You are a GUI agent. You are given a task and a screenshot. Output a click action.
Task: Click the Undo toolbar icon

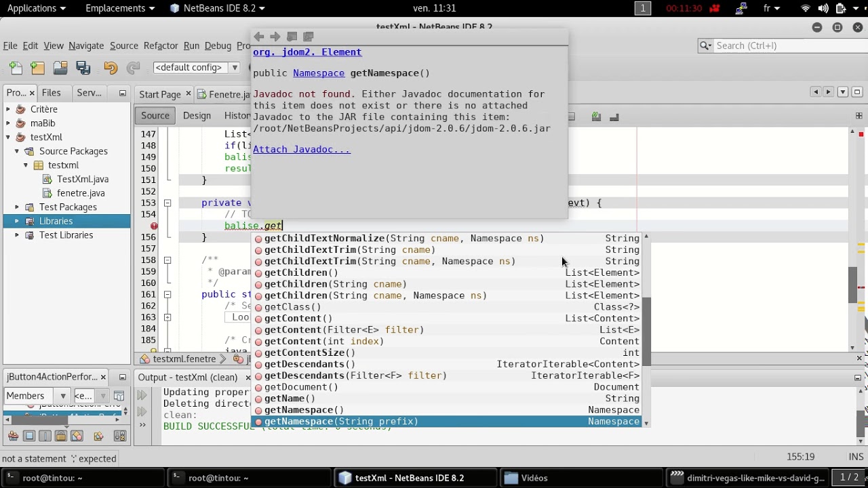pyautogui.click(x=111, y=67)
